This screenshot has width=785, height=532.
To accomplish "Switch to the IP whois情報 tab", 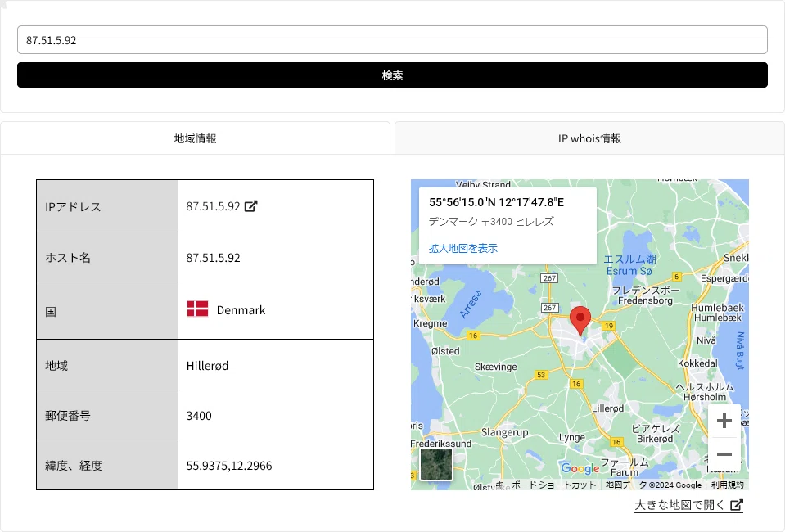I will 589,138.
